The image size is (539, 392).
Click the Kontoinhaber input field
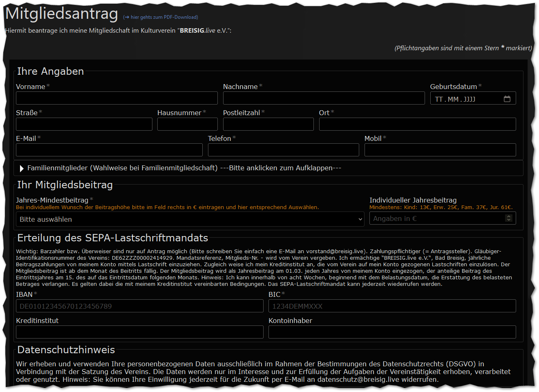[392, 332]
